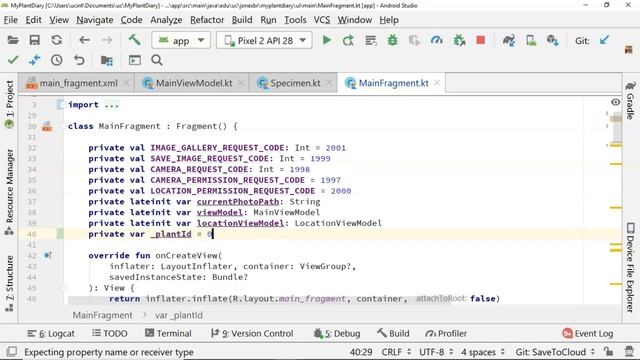Revert changes with the undo arrow icon
This screenshot has height=360, width=640.
pos(79,60)
